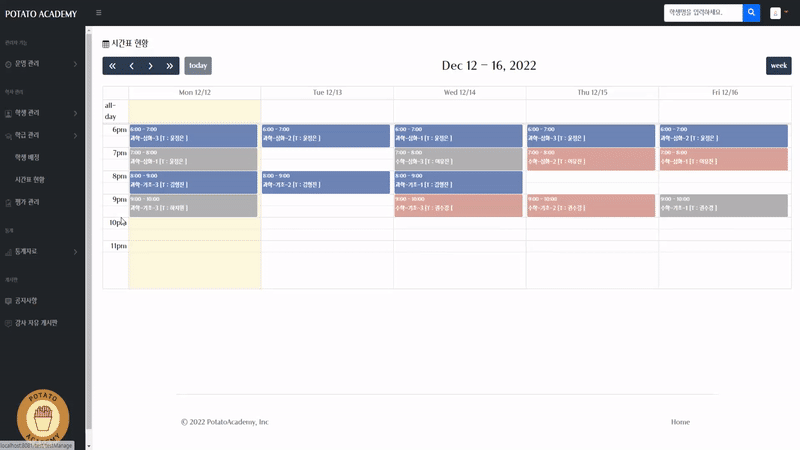Open Tuesday 6:00-7:00 blue class event
This screenshot has width=800, height=450.
(326, 136)
